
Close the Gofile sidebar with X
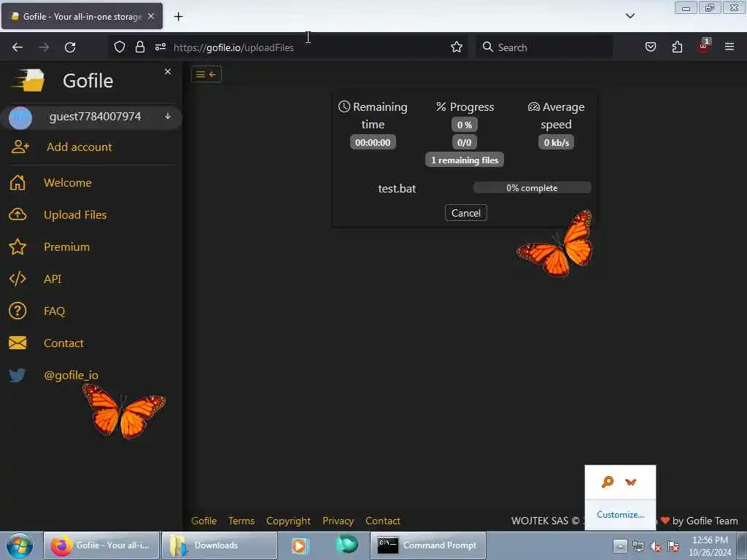(x=168, y=71)
